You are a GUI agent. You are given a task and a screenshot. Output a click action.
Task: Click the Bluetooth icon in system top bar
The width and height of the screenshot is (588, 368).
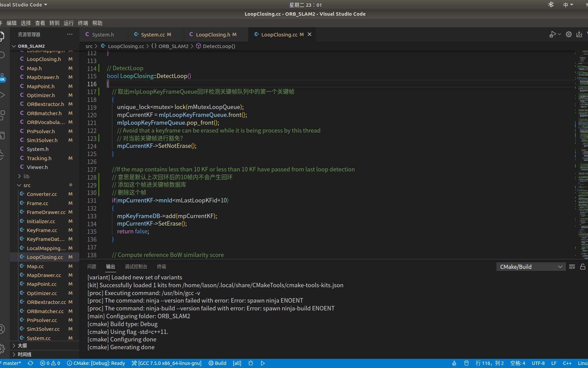(551, 4)
